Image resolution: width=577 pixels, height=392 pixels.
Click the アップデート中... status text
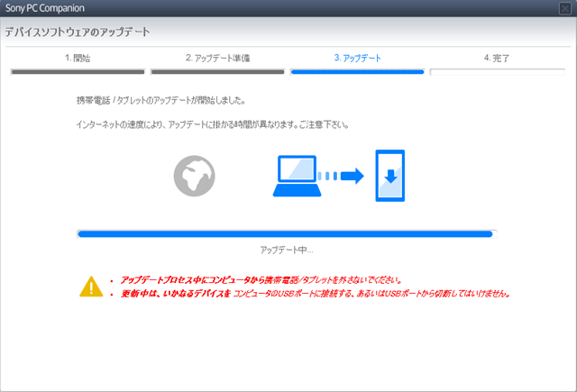[x=287, y=250]
